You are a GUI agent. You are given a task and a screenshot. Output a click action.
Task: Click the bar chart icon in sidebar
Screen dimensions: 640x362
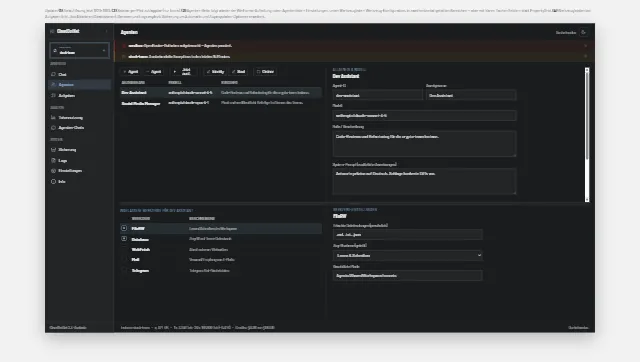point(53,118)
